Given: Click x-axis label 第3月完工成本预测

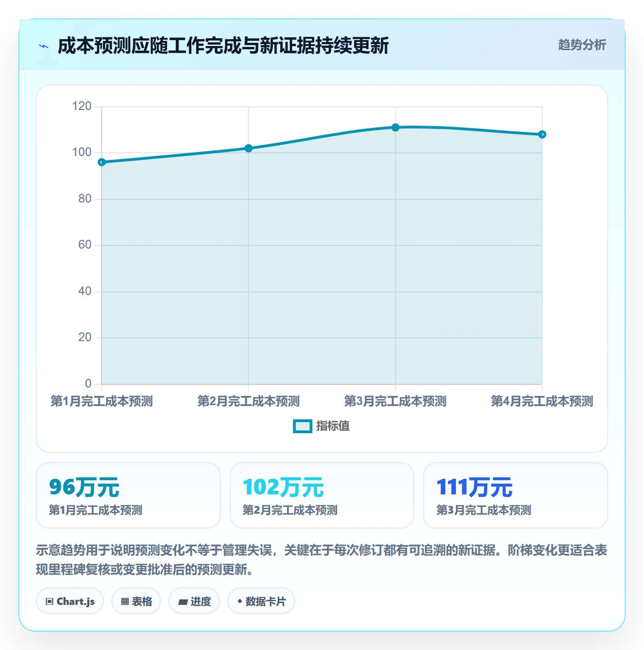Looking at the screenshot, I should [x=396, y=401].
